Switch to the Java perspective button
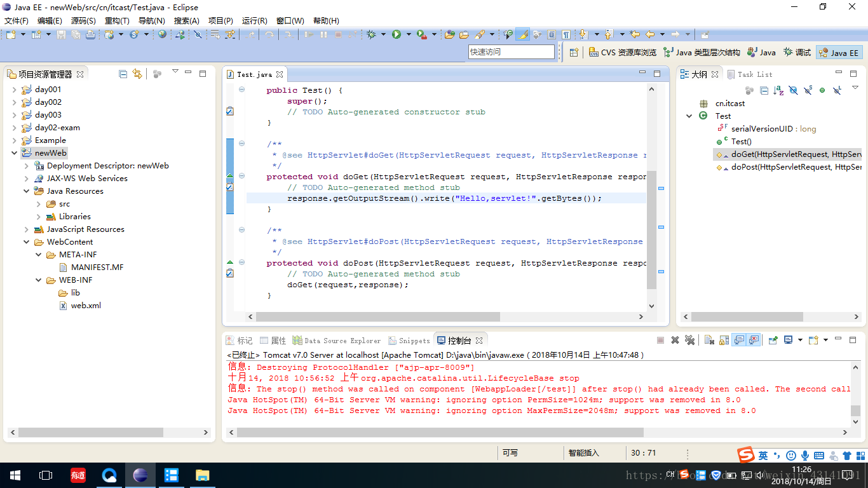 tap(761, 53)
